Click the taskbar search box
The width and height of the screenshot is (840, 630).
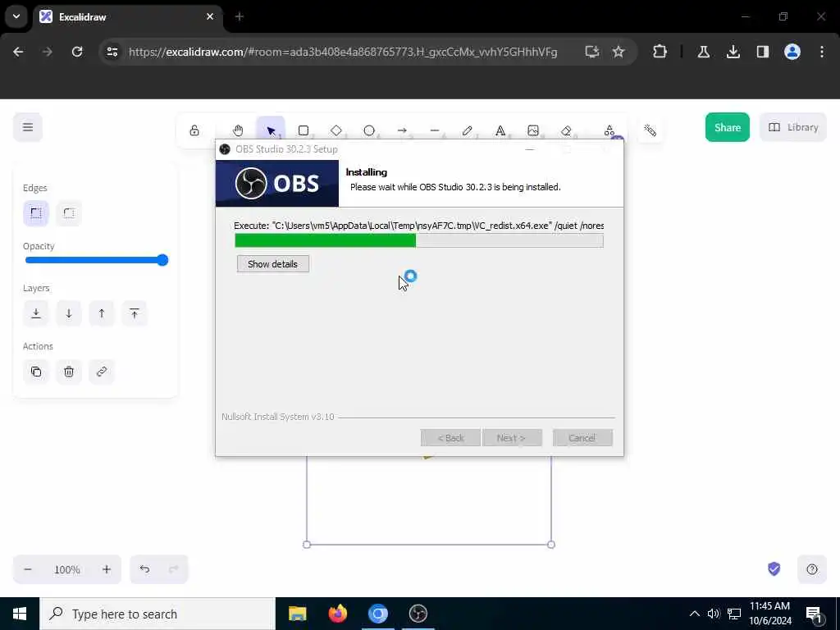coord(157,614)
